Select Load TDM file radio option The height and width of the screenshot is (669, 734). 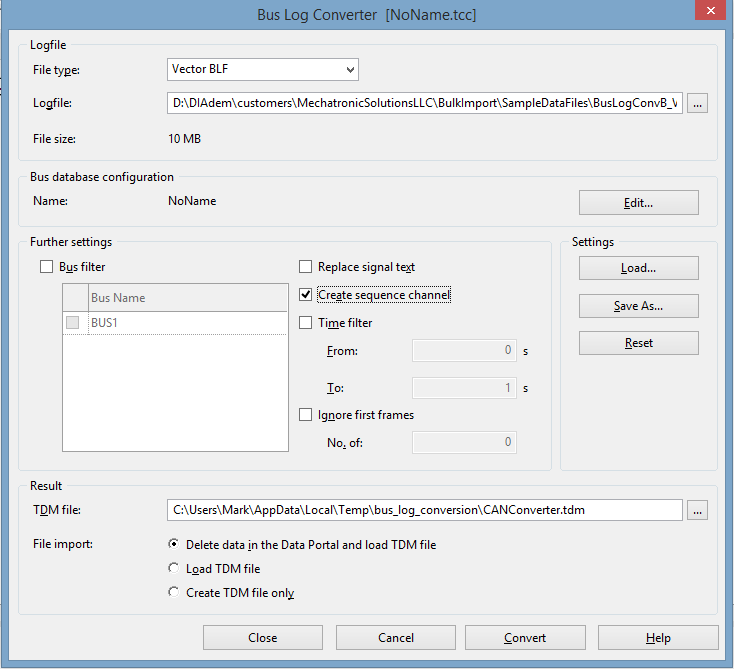pos(175,569)
